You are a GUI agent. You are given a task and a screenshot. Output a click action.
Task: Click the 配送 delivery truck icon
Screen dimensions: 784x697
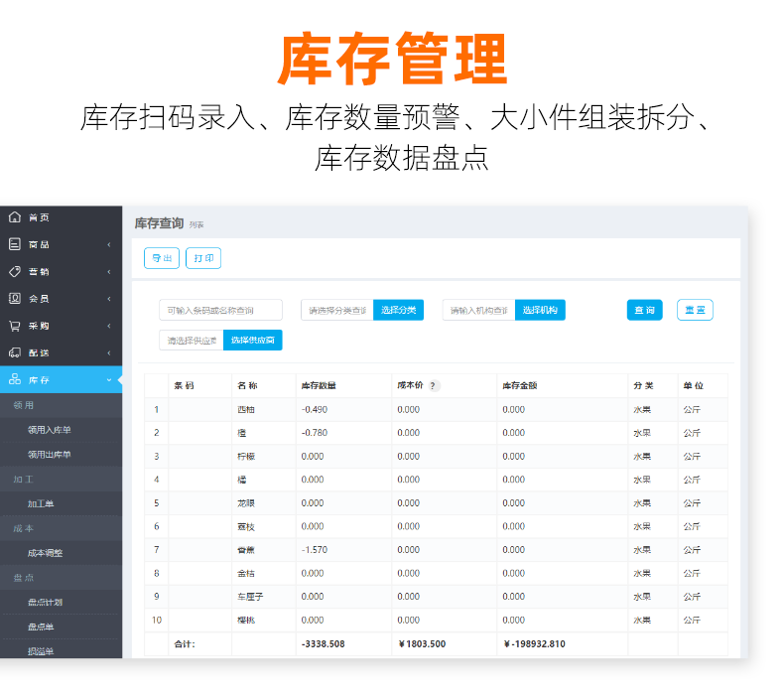[x=15, y=352]
